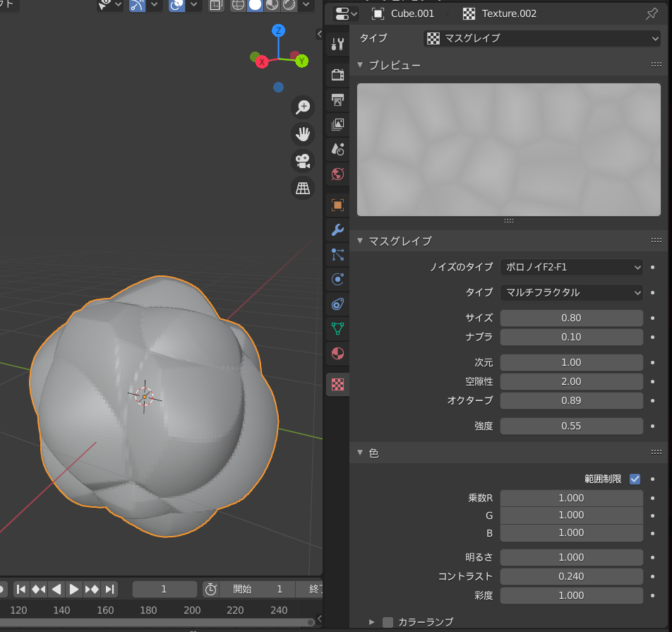Open the View Layer properties tab
The image size is (672, 632).
pos(337,124)
